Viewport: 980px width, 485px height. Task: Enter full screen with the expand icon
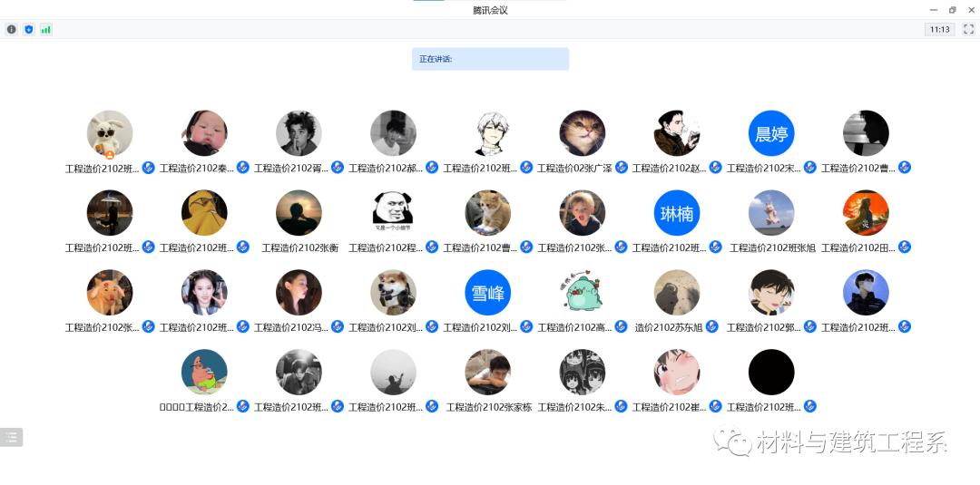pyautogui.click(x=969, y=29)
